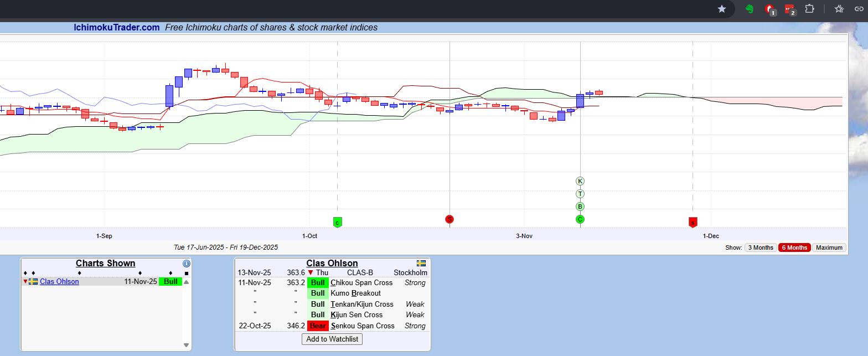Click the scroll-up arrow in Charts Shown list
The height and width of the screenshot is (356, 868).
(187, 282)
